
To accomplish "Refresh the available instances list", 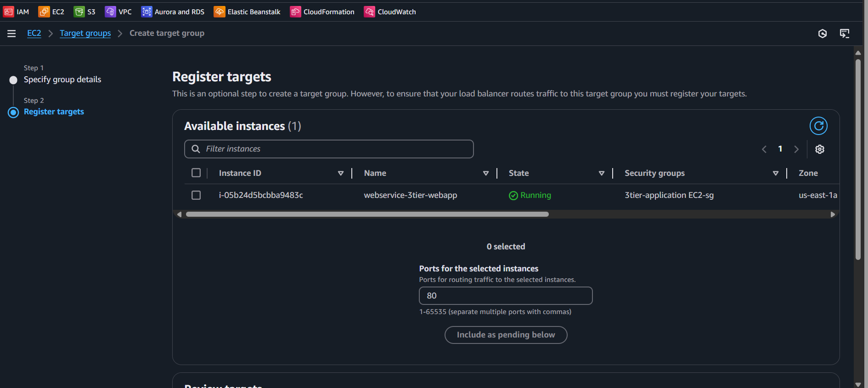I will [818, 126].
